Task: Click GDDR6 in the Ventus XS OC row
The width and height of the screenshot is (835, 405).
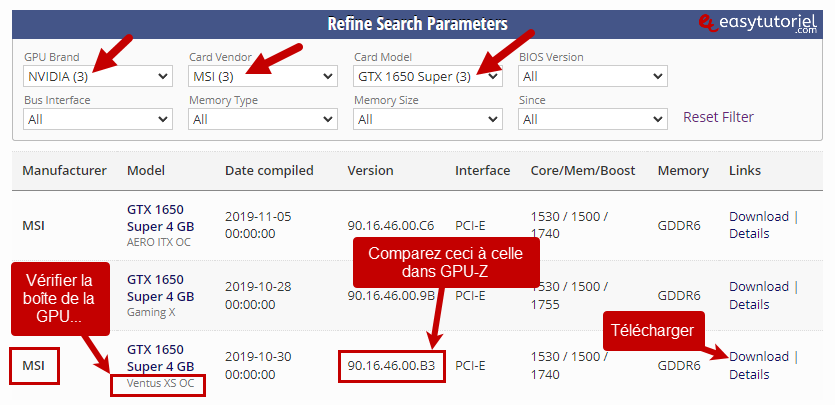Action: [679, 366]
